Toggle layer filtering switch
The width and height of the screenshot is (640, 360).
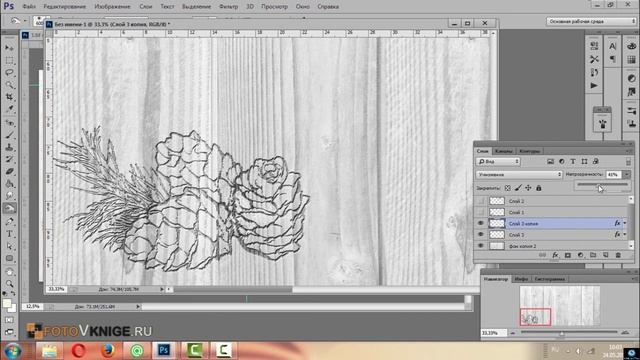pyautogui.click(x=628, y=162)
